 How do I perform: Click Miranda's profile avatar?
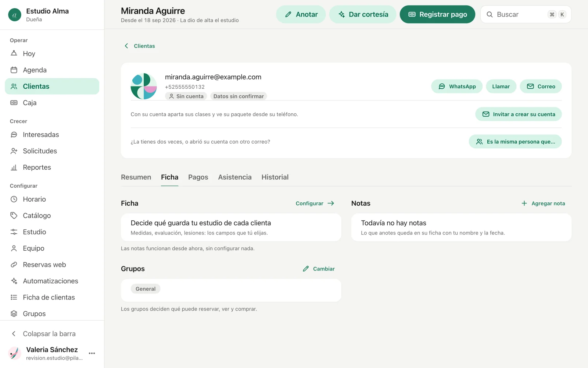pyautogui.click(x=144, y=86)
